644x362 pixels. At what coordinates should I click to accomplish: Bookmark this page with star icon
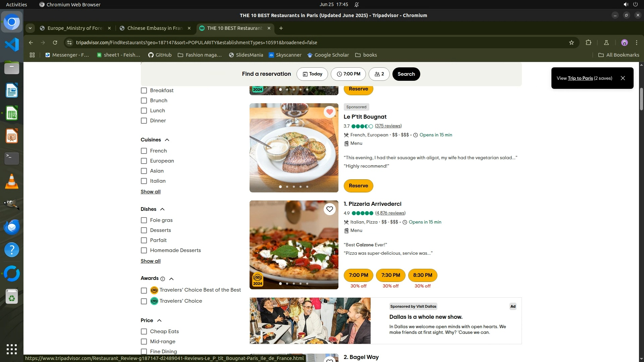pyautogui.click(x=572, y=43)
